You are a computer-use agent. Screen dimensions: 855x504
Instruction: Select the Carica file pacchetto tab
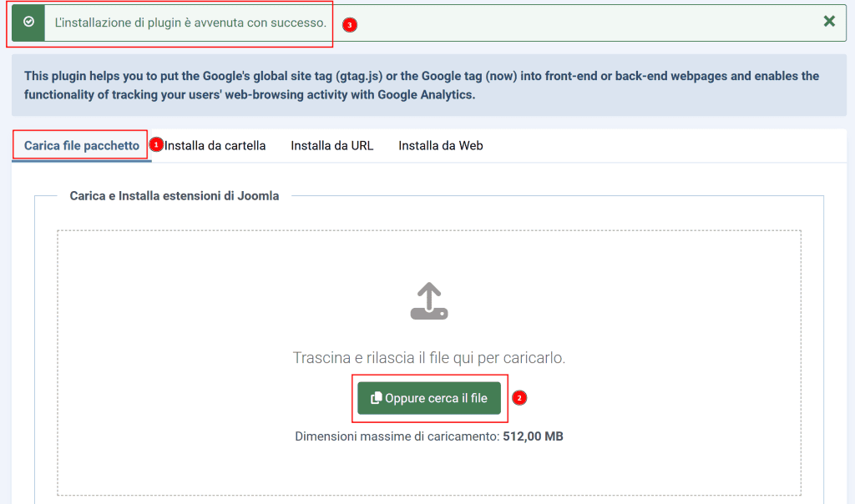point(82,145)
